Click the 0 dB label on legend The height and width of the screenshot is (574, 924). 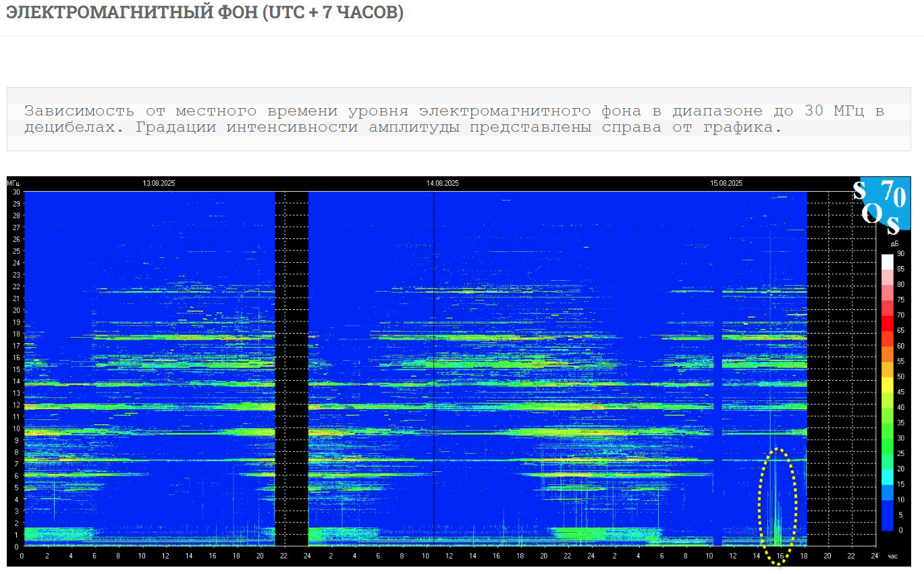tap(901, 530)
